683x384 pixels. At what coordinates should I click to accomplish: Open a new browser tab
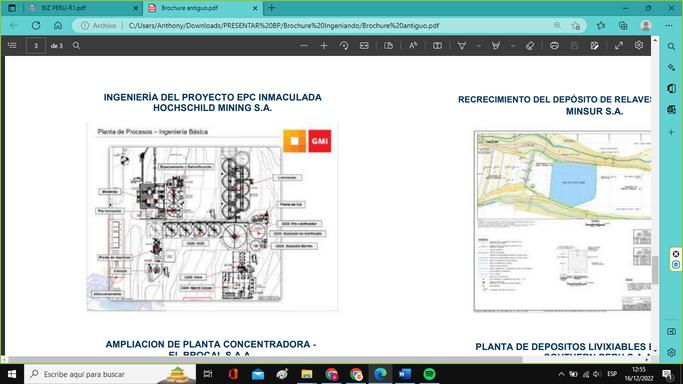pos(272,8)
